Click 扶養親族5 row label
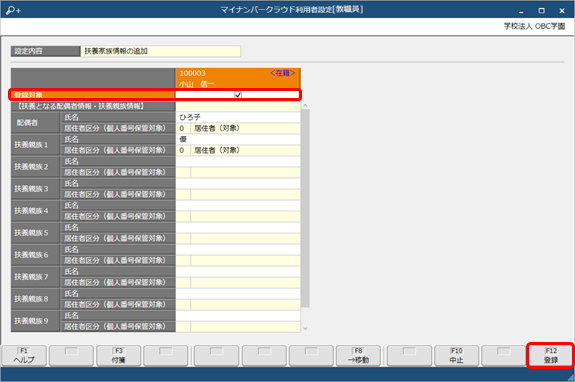The height and width of the screenshot is (382, 575). point(35,233)
